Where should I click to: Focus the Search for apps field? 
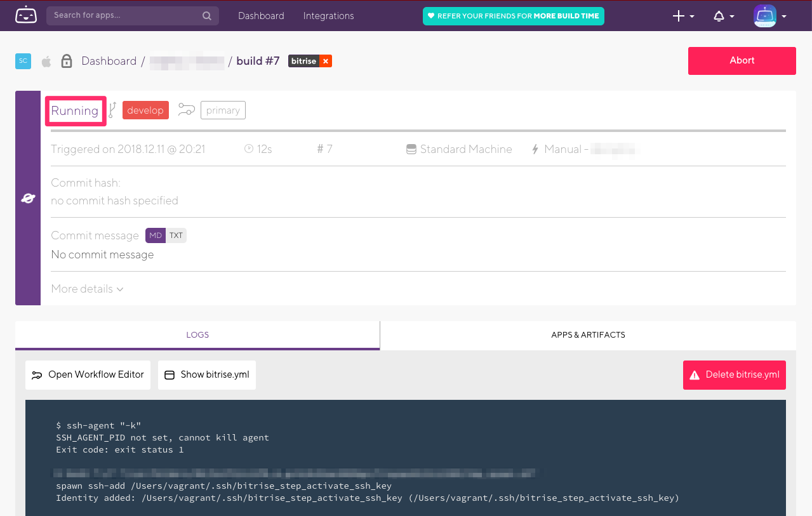click(x=133, y=15)
